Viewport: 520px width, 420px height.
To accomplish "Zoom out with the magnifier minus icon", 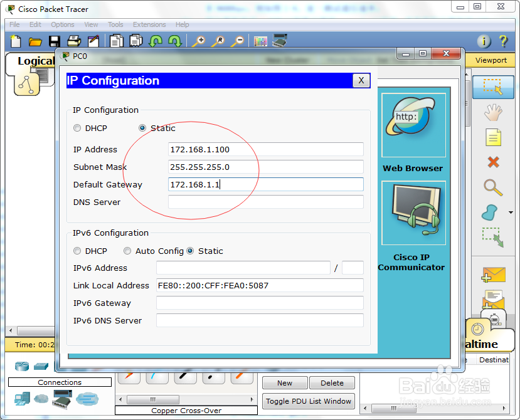I will coord(238,41).
